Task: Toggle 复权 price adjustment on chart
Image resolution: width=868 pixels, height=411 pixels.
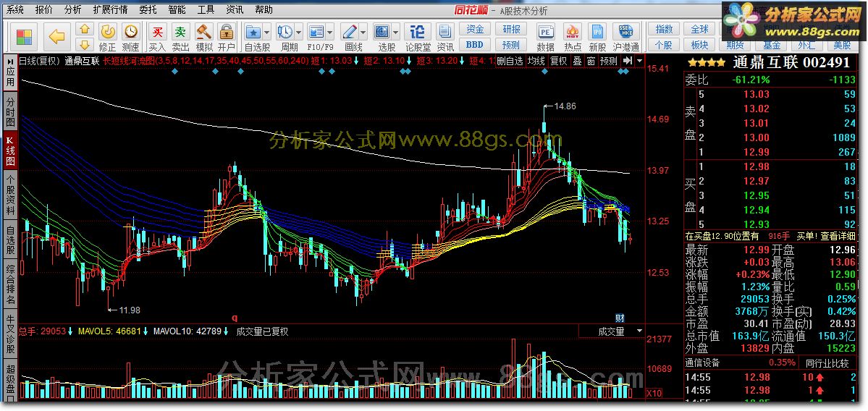Action: click(x=558, y=61)
